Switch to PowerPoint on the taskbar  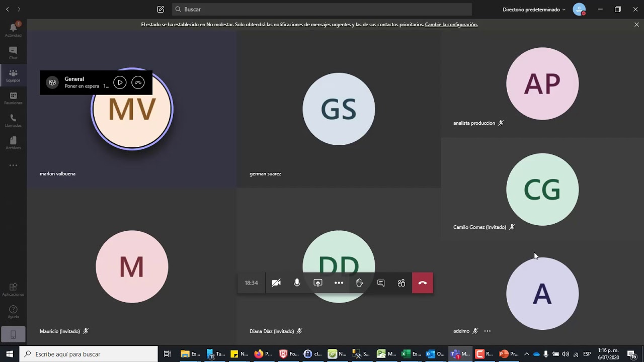(509, 354)
